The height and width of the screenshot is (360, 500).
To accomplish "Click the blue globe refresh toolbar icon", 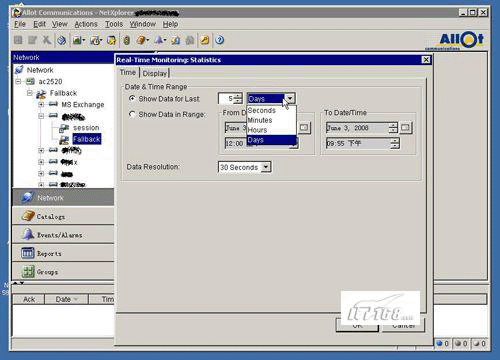I will click(x=62, y=40).
